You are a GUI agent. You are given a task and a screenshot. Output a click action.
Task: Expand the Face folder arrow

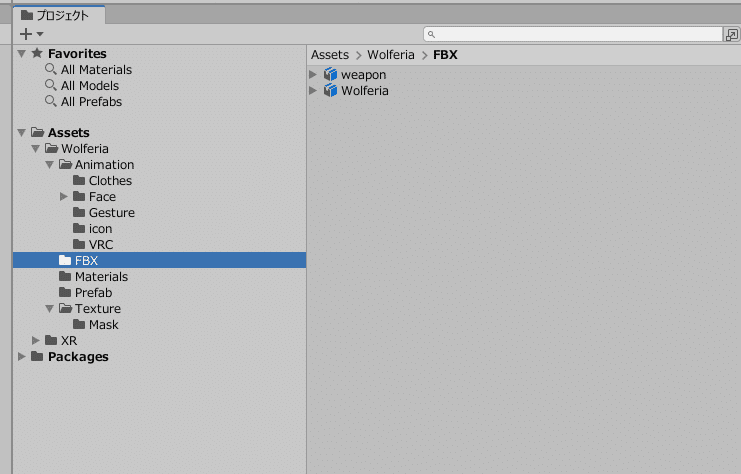(x=64, y=197)
